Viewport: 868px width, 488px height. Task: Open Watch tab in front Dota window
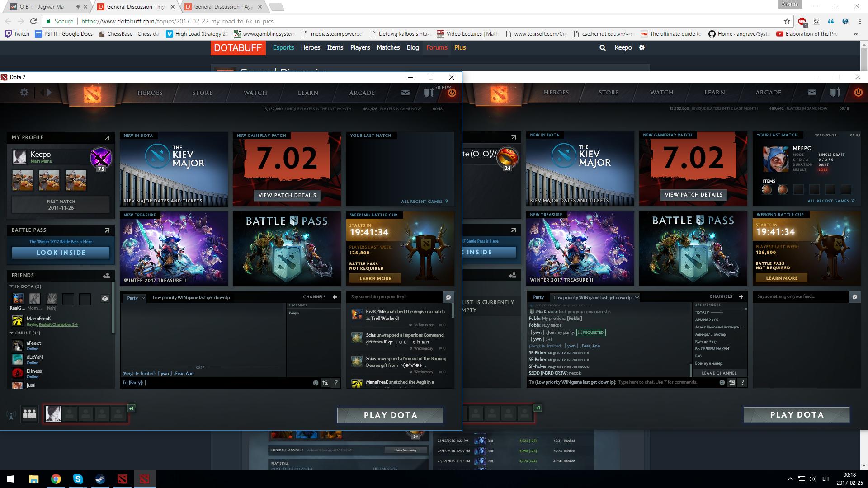click(255, 93)
